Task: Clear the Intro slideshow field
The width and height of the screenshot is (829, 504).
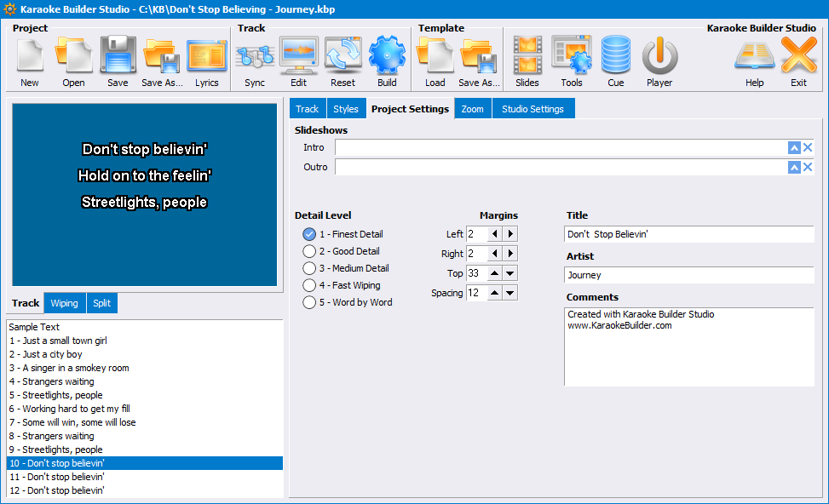Action: 808,148
